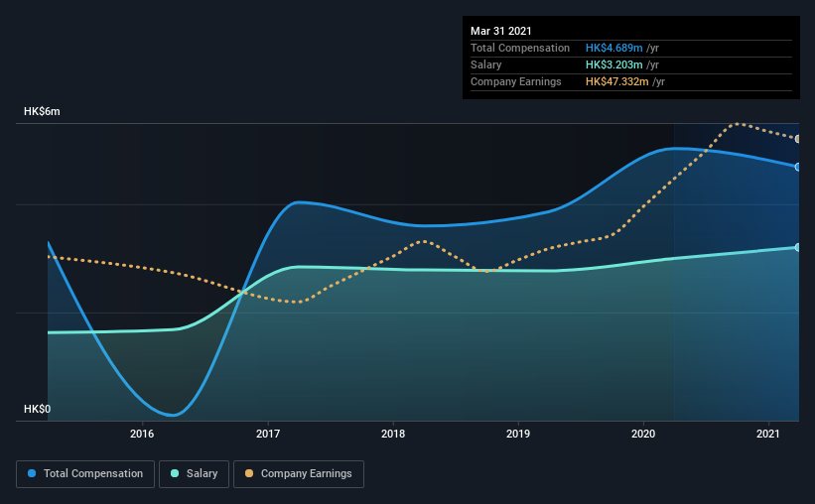Screen dimensions: 815x504
Task: Click the teal Salary legend dot
Action: [x=175, y=473]
